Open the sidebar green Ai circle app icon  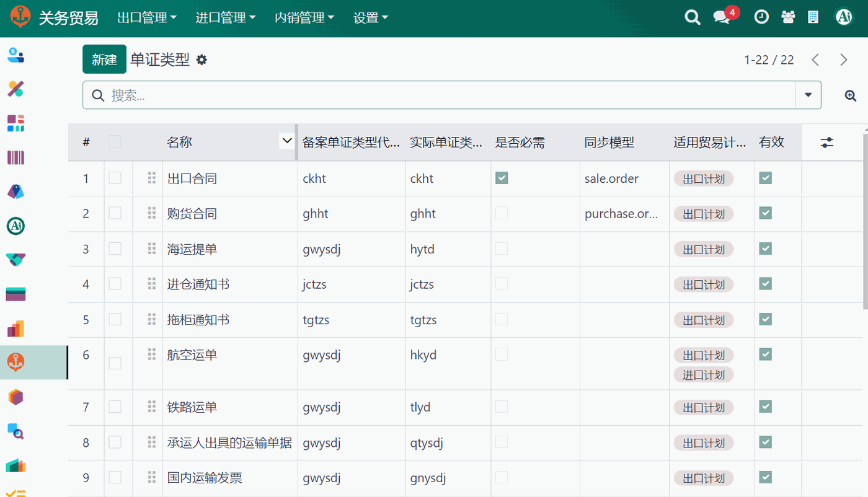(x=15, y=226)
